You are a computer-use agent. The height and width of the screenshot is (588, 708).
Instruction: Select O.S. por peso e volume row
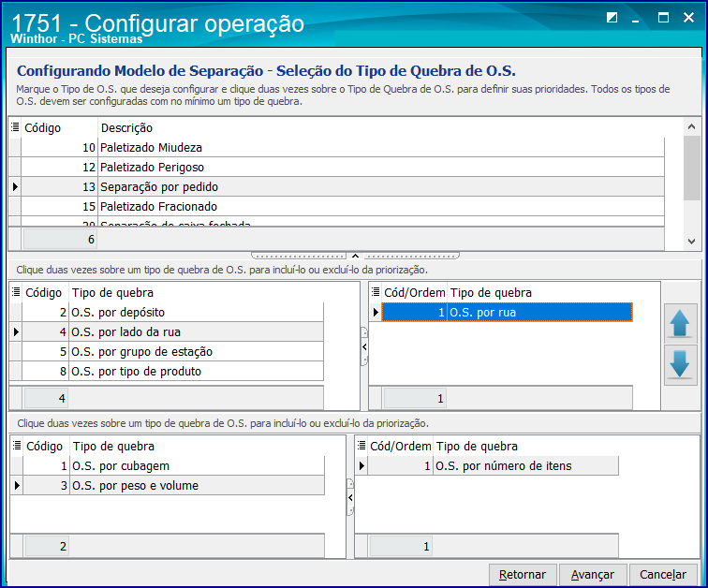tap(174, 486)
